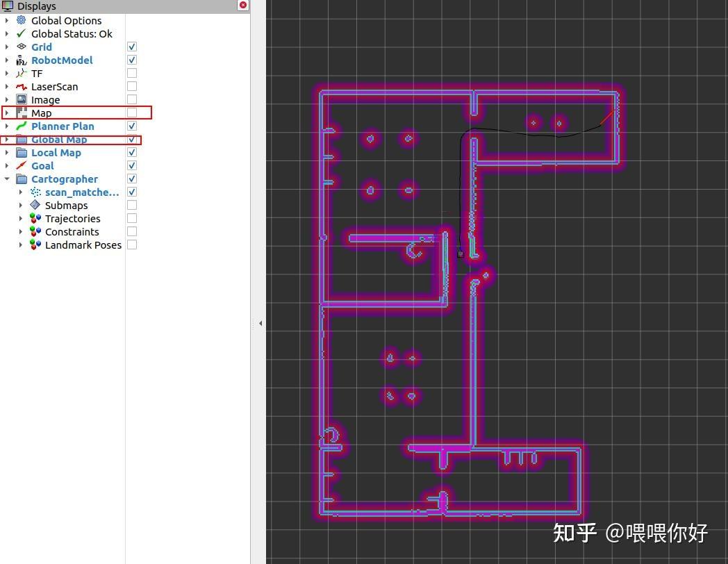Collapse the Cartographer display group
The image size is (728, 564).
pyautogui.click(x=7, y=179)
